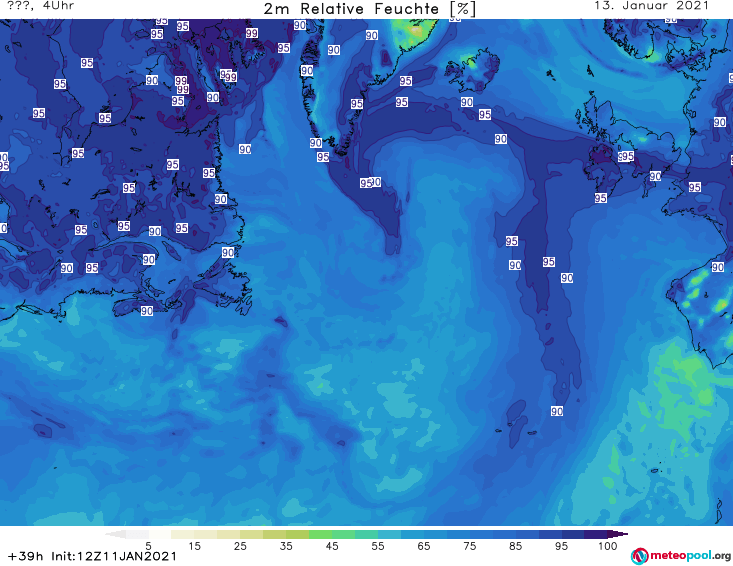Click the colorbar tick label '25'

pyautogui.click(x=240, y=546)
